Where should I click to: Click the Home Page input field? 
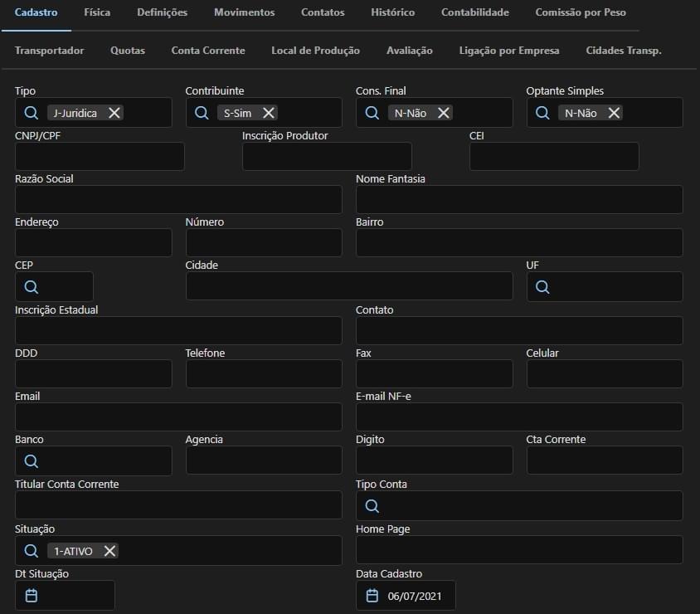[x=519, y=550]
